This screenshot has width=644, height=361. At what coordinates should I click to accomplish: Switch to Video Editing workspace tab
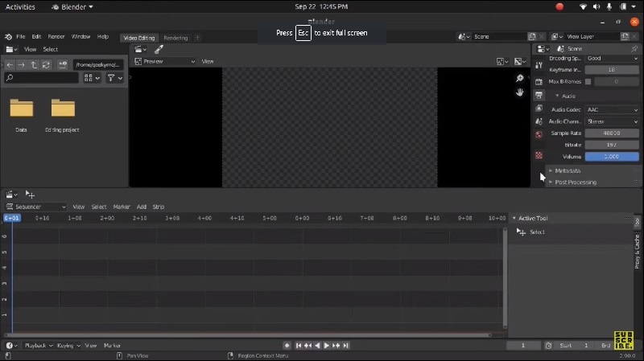138,38
